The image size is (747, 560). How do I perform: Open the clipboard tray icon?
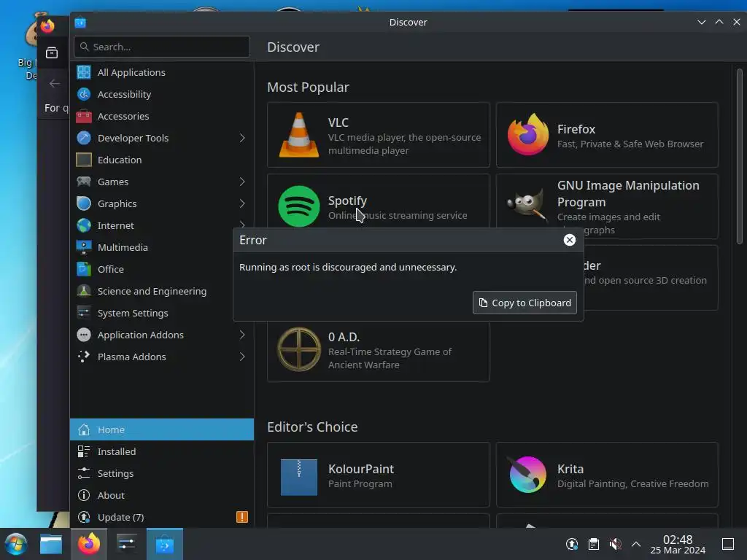click(x=594, y=544)
